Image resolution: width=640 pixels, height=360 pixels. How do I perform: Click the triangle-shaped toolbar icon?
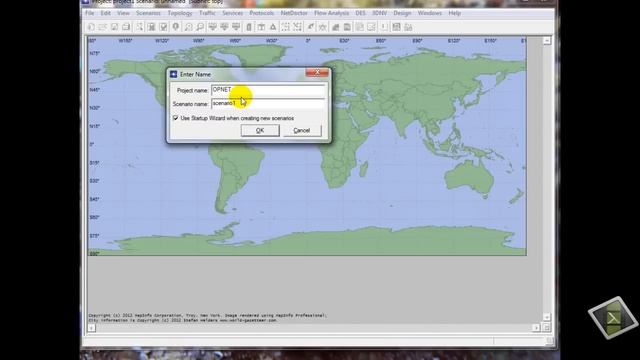pos(273,27)
